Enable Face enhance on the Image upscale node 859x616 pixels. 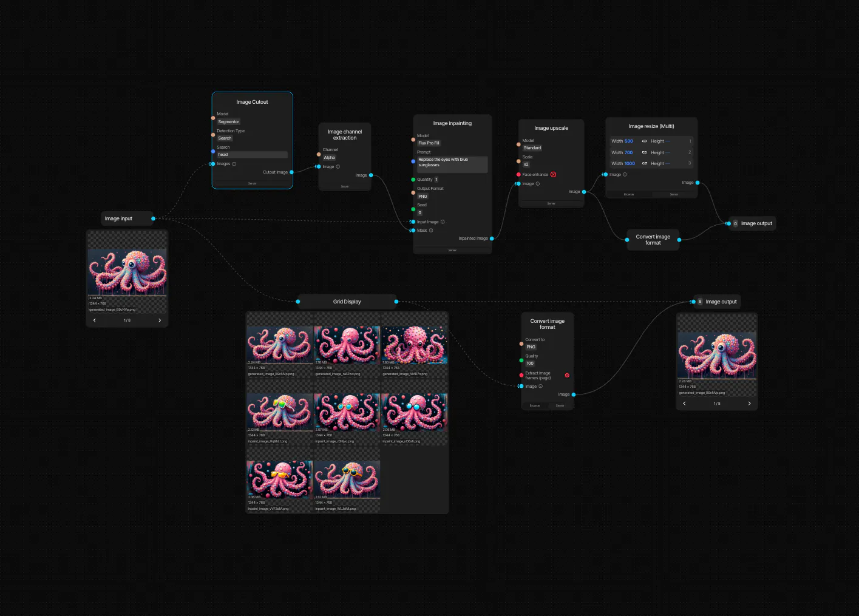click(554, 174)
